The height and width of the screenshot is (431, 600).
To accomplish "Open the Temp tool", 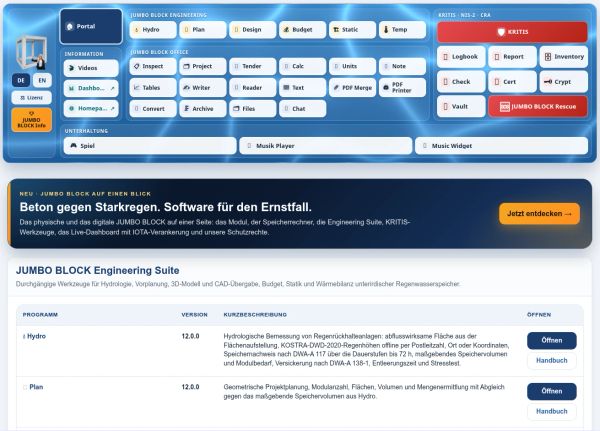I will click(x=402, y=29).
